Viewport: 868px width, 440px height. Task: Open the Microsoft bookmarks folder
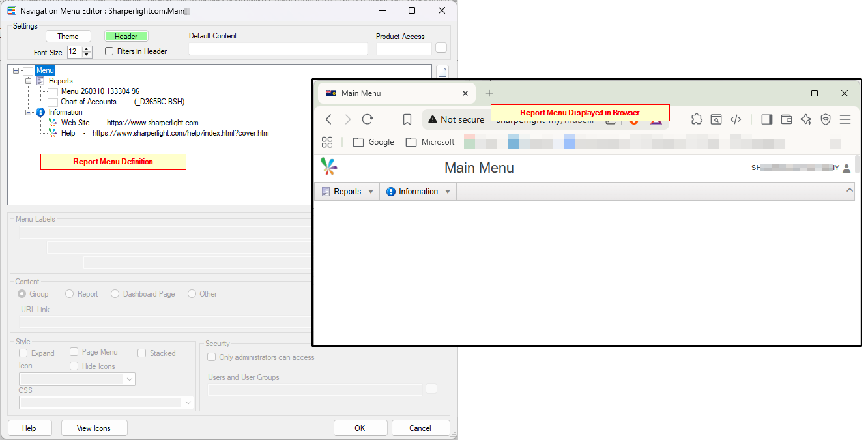tap(430, 142)
